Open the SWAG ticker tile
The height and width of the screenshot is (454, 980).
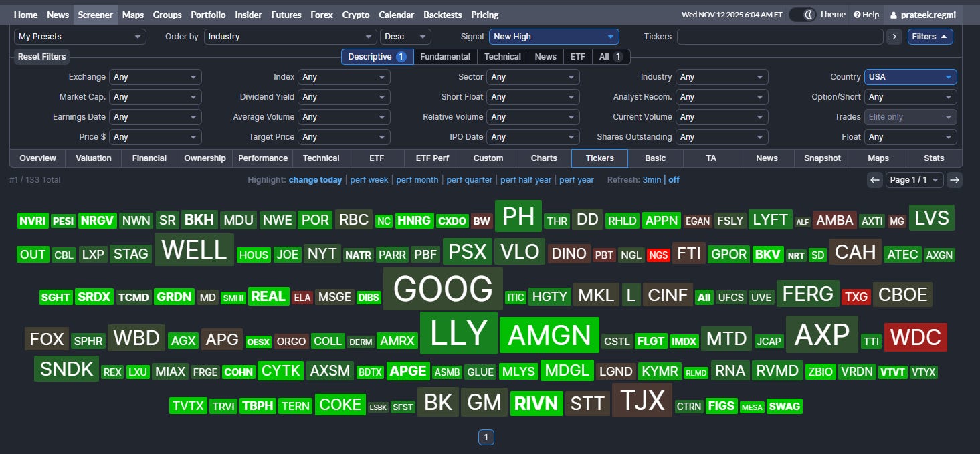(x=784, y=407)
